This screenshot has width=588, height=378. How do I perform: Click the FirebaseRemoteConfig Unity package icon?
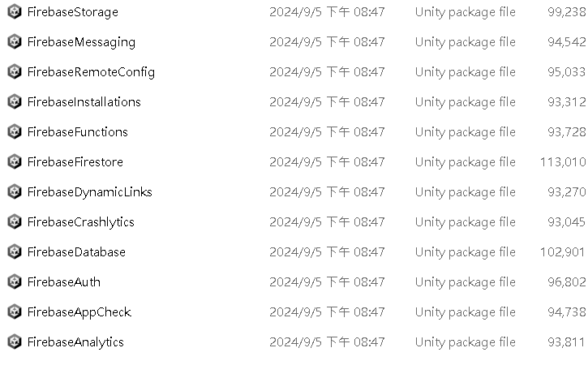(15, 71)
